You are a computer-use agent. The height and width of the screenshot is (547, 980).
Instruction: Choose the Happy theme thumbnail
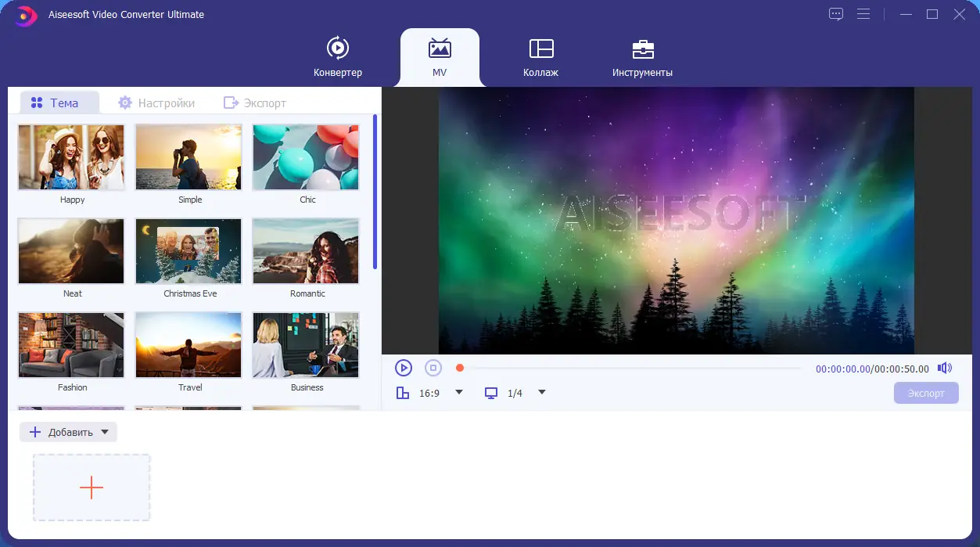tap(71, 157)
